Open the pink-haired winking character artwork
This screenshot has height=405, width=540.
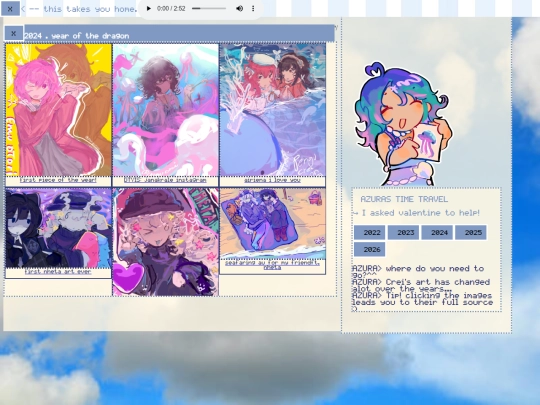59,110
